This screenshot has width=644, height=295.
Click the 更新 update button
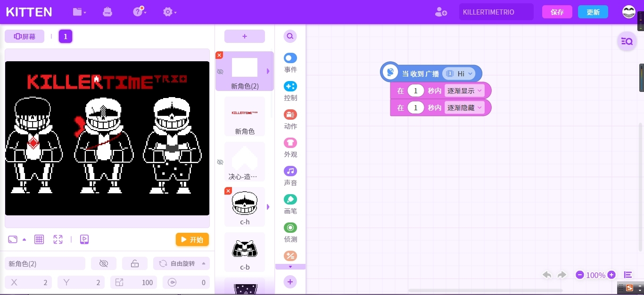593,12
